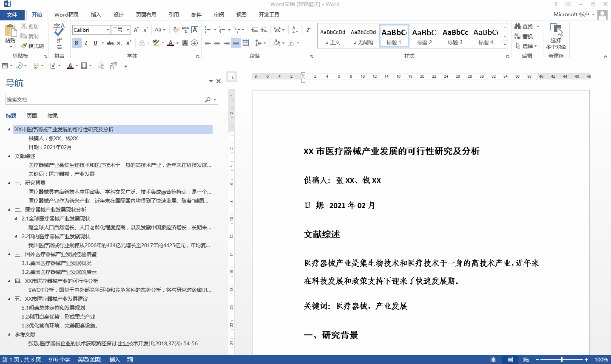The height and width of the screenshot is (364, 611).
Task: Select center alignment in paragraph group
Action: (x=217, y=42)
